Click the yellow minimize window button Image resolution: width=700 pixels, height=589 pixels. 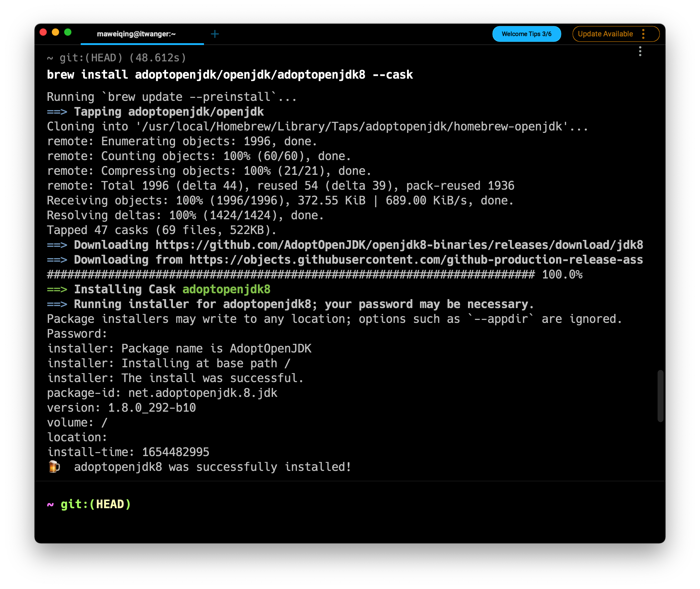[x=55, y=32]
